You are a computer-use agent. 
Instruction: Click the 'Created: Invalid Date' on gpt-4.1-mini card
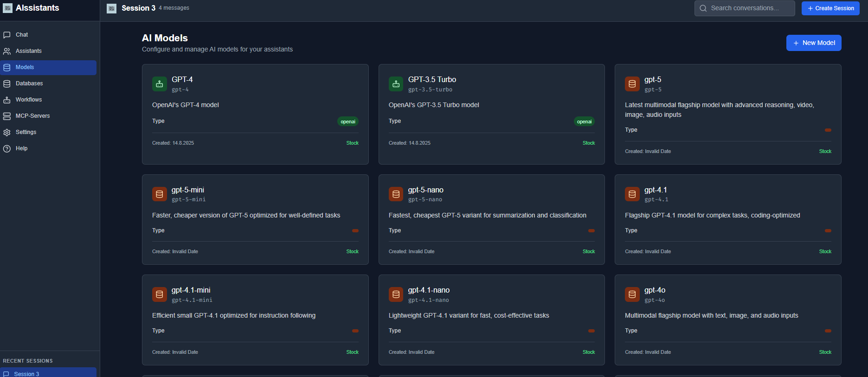[175, 352]
